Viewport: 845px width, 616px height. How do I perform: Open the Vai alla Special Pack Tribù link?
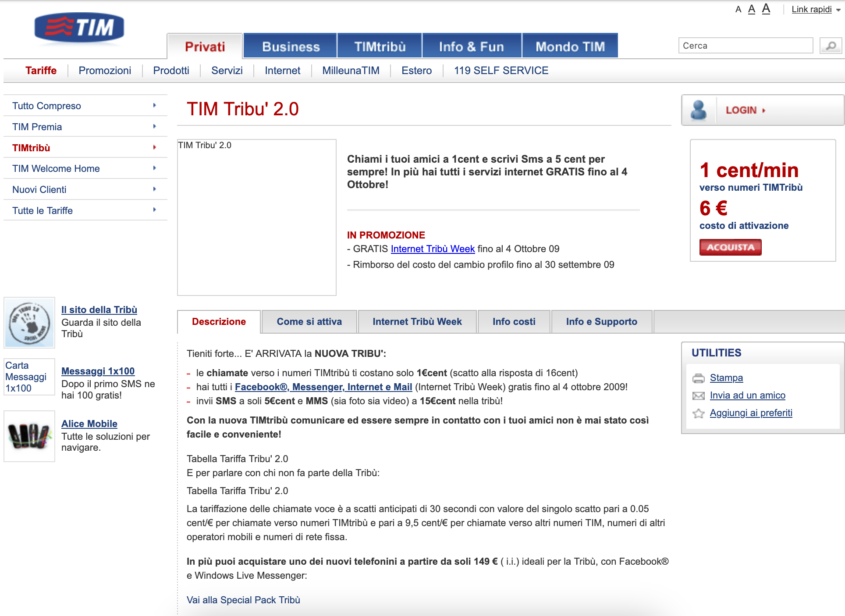click(243, 600)
